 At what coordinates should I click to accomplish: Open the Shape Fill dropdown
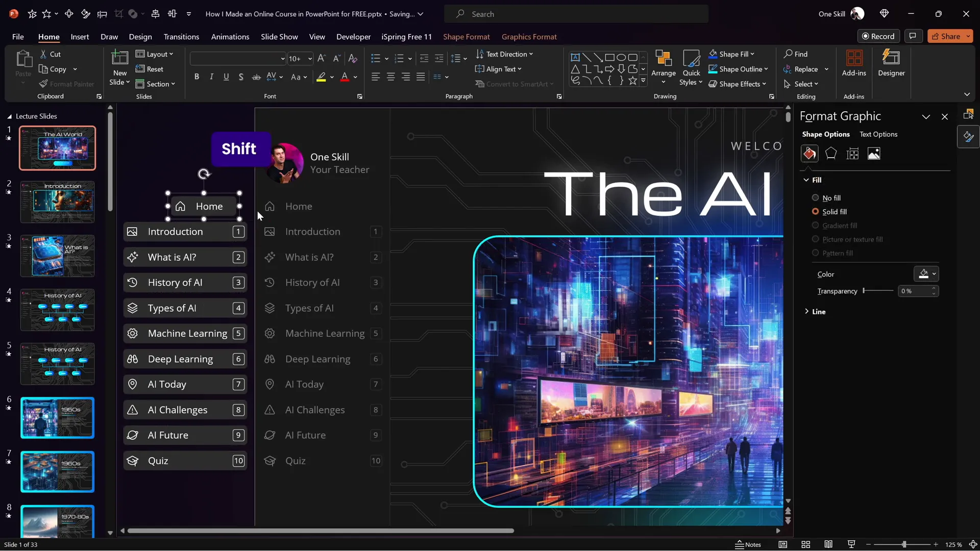pos(752,54)
